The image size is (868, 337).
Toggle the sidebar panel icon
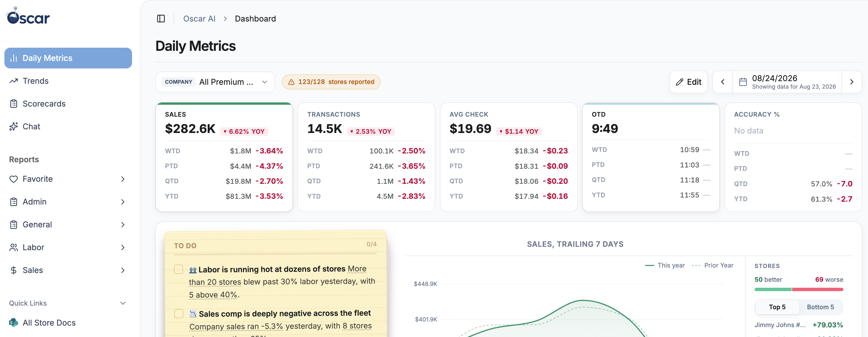pos(161,19)
